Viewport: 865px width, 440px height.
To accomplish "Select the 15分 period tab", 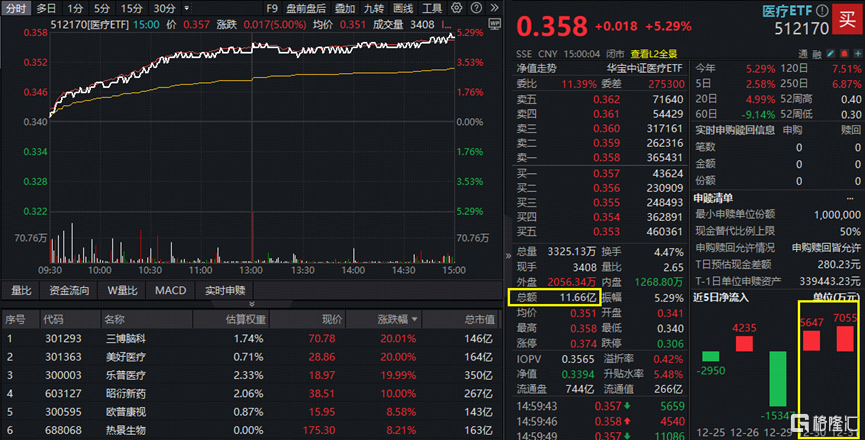I will tap(131, 8).
